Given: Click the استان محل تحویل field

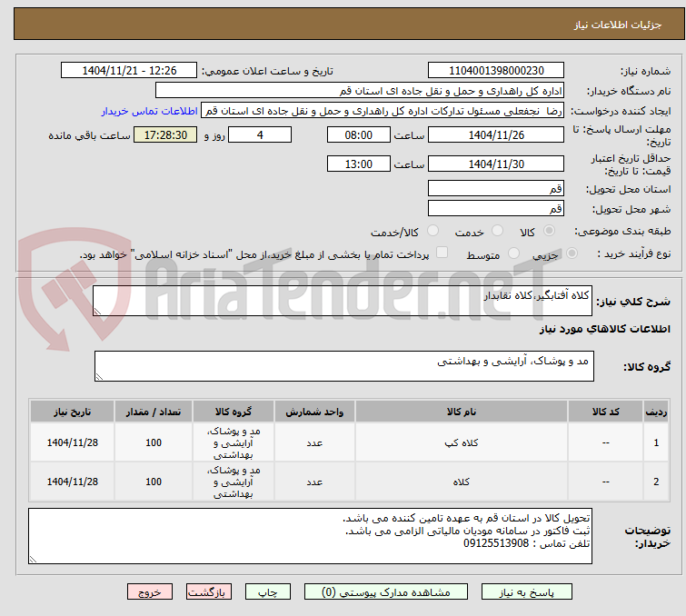Looking at the screenshot, I should click(496, 189).
